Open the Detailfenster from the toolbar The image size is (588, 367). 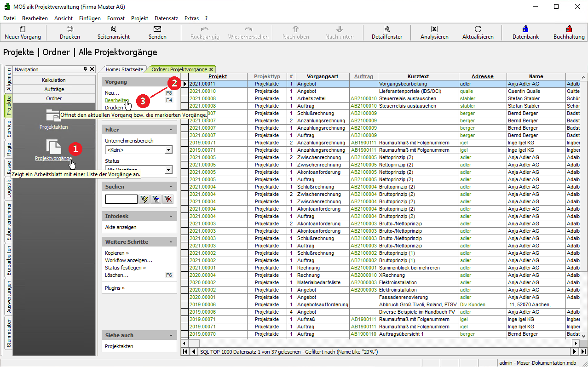coord(386,29)
